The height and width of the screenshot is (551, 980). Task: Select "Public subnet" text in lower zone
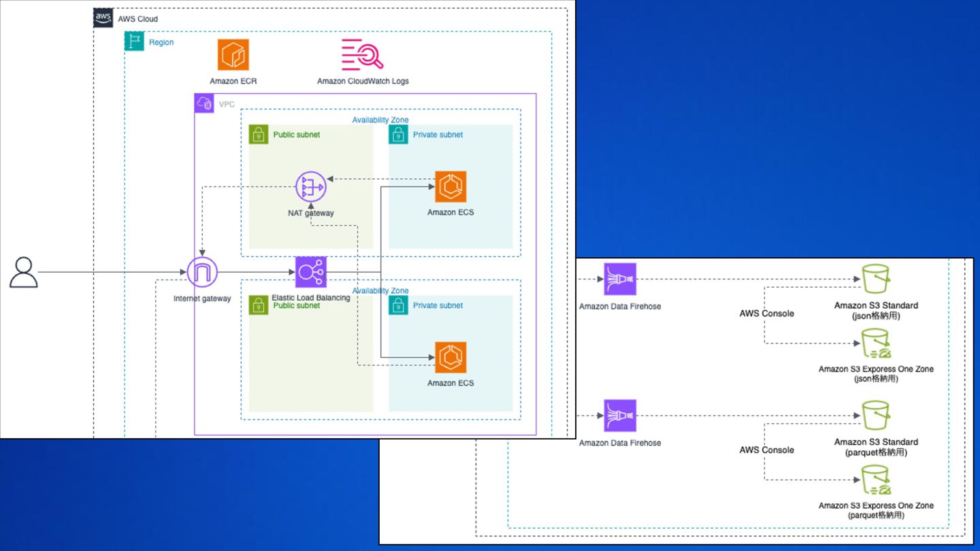(297, 305)
